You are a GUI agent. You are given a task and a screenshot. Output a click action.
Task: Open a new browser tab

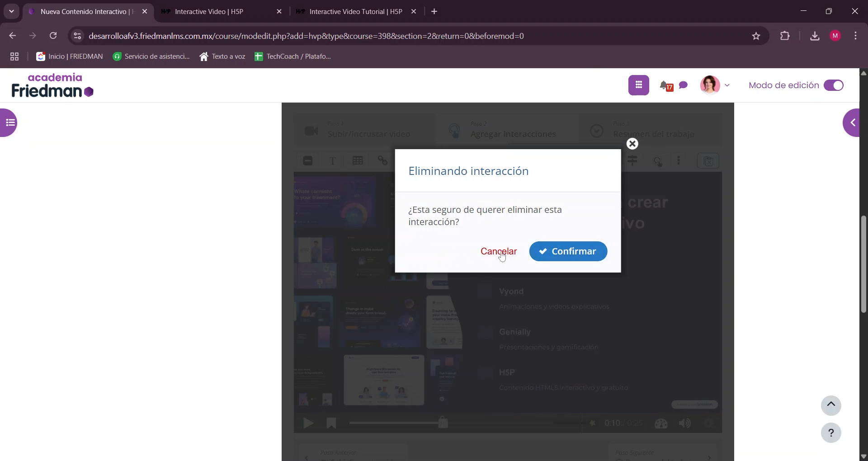tap(434, 12)
